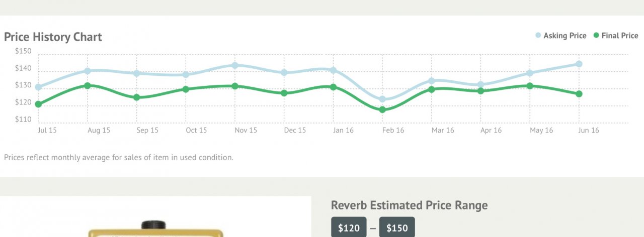Click the Price History Chart heading
Screen dimensions: 644x237
point(53,37)
